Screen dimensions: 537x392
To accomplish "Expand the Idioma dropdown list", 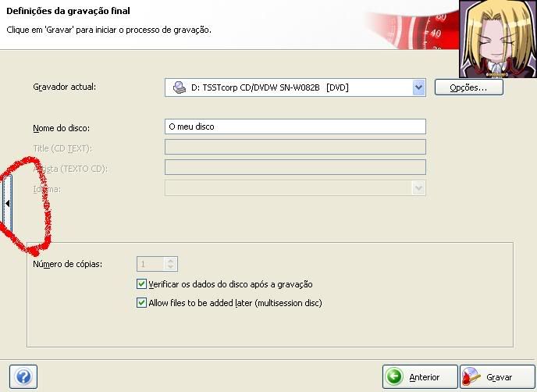I will tap(419, 188).
